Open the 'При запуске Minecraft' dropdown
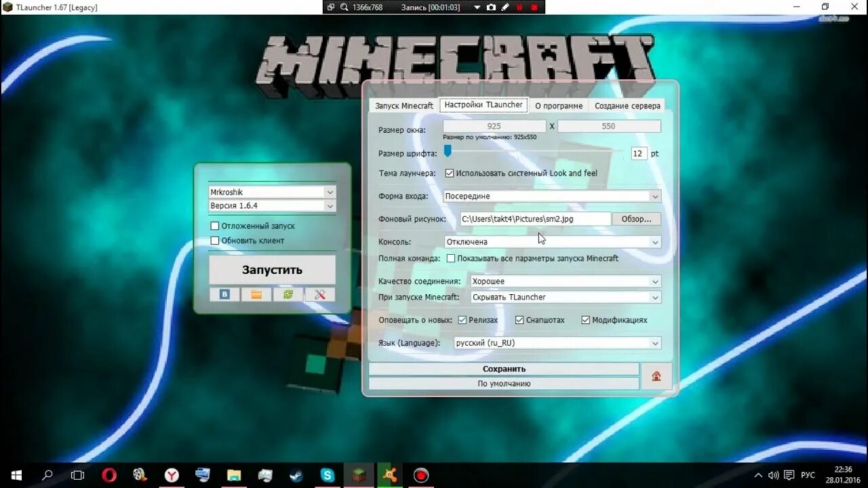The height and width of the screenshot is (488, 868). (x=566, y=297)
